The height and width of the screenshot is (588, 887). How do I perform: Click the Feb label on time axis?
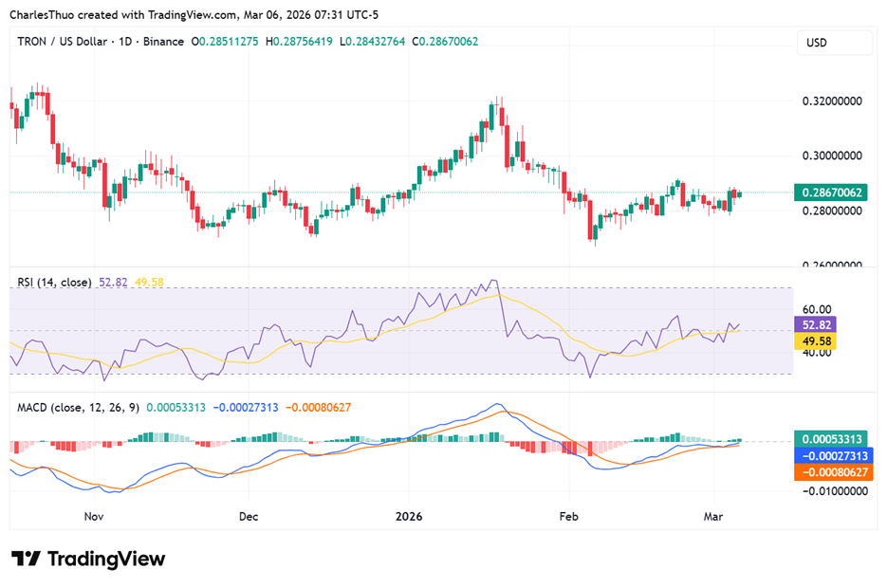568,517
